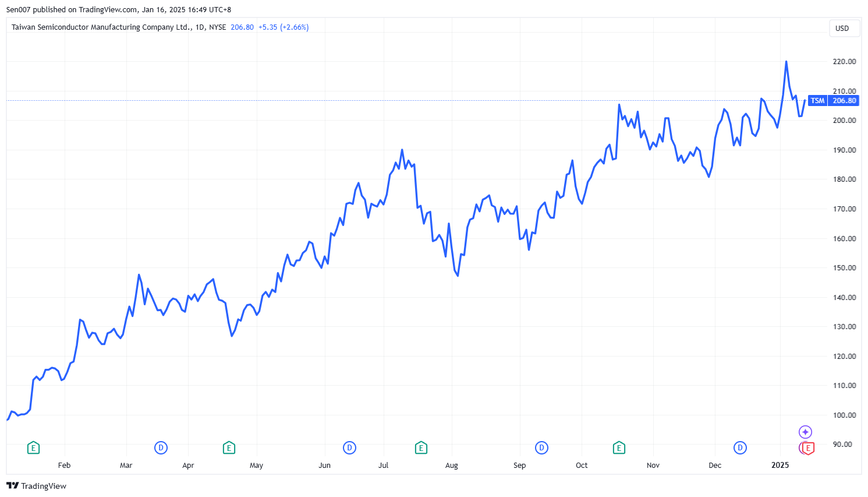Click the 150.00 price axis label

tap(845, 267)
